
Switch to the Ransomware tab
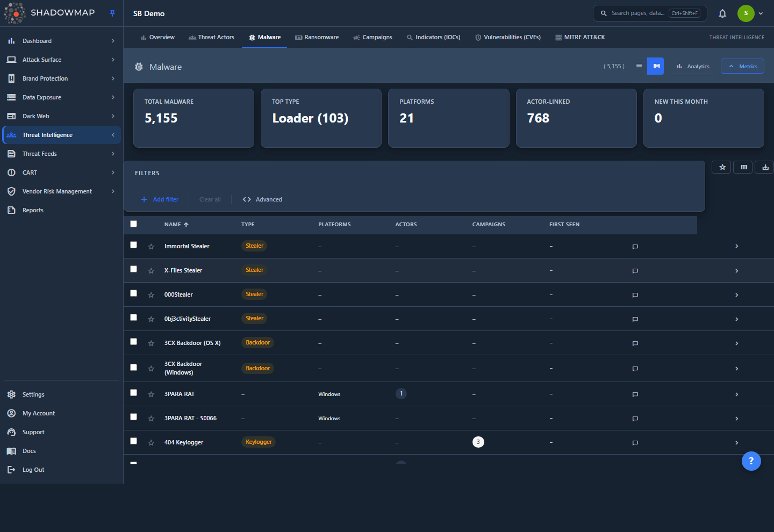pyautogui.click(x=317, y=37)
